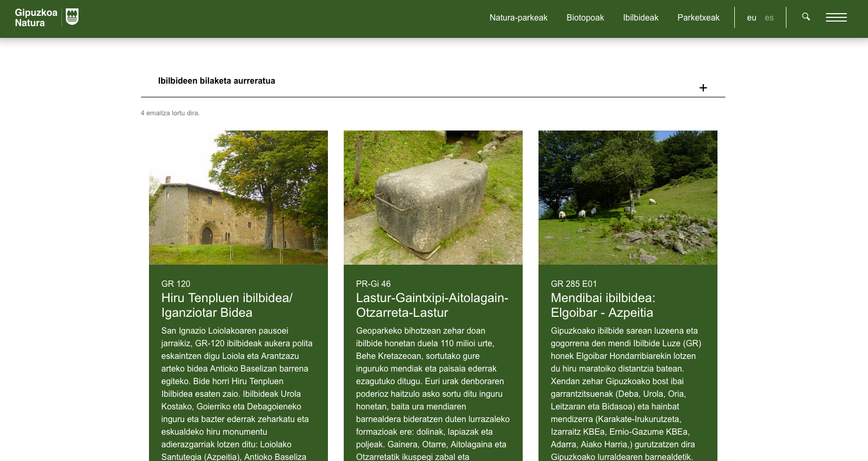Select the PR-Gi 46 route code
This screenshot has width=868, height=461.
click(x=373, y=284)
